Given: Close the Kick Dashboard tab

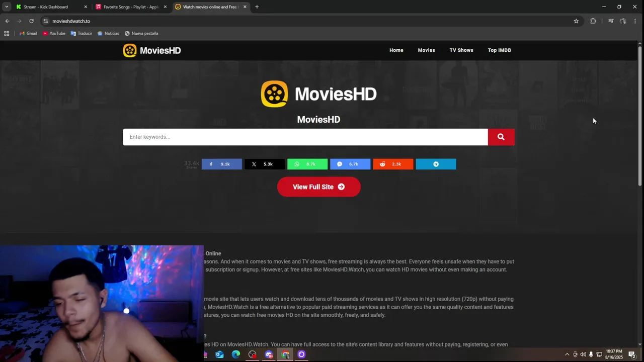Looking at the screenshot, I should pyautogui.click(x=86, y=7).
